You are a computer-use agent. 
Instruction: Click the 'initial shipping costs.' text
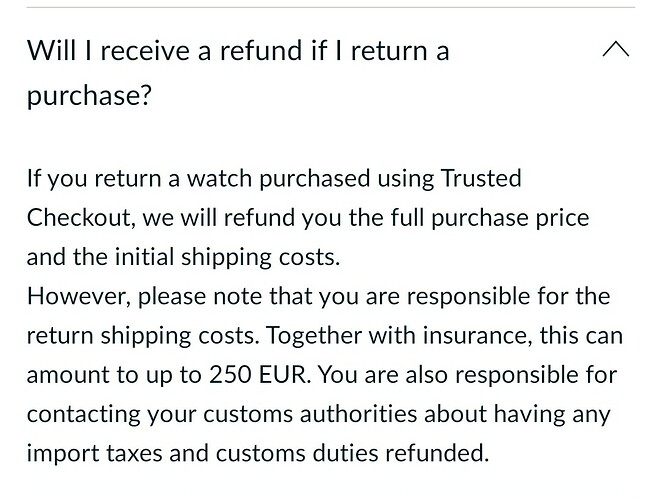pos(227,257)
